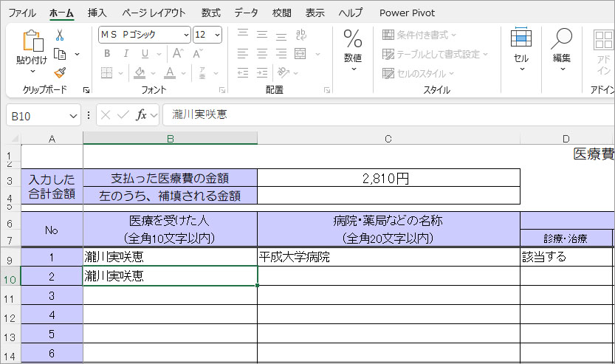
Task: Open underline style arrow
Action: [x=159, y=54]
